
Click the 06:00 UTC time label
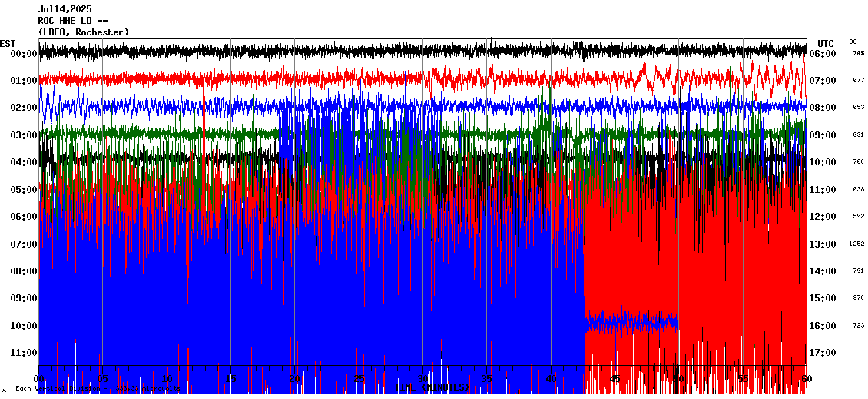tap(823, 54)
